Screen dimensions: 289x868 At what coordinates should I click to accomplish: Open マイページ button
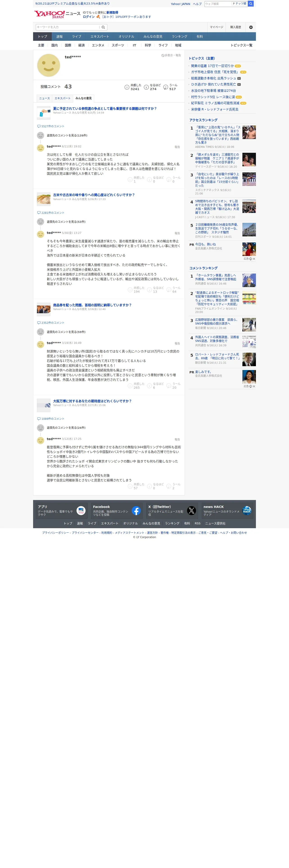pyautogui.click(x=216, y=27)
